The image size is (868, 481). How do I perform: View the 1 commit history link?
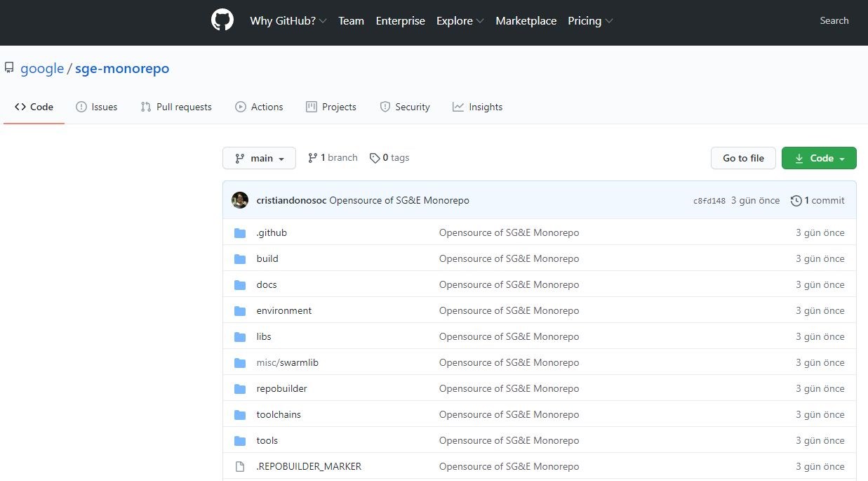(x=817, y=200)
